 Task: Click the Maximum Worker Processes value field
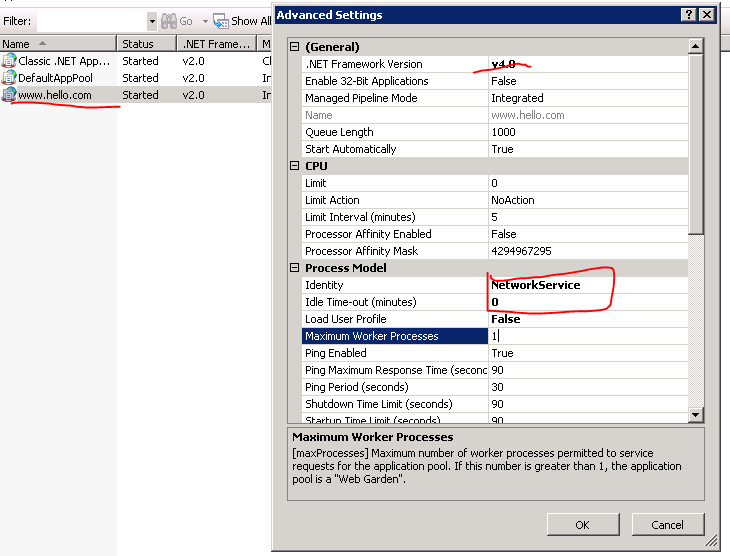[585, 337]
